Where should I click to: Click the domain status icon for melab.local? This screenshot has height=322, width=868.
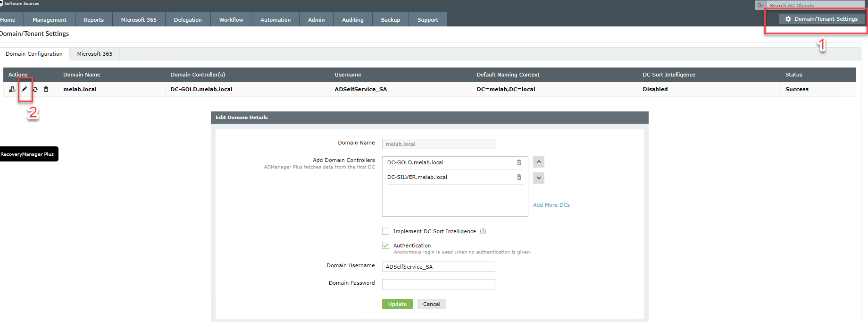12,89
